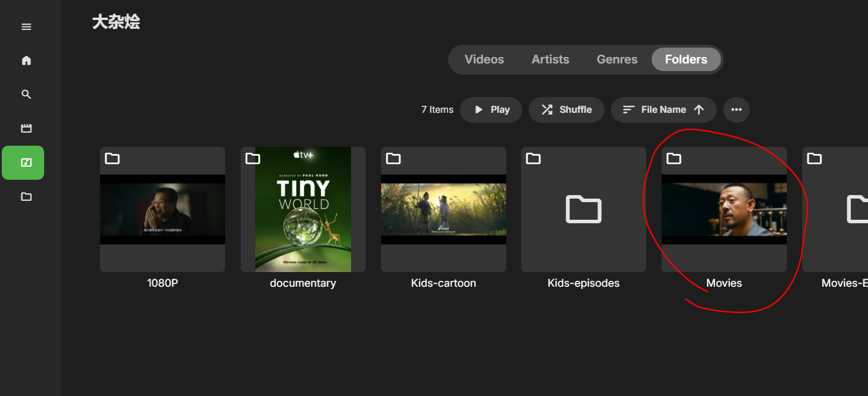
Task: Open the File Name sort dropdown
Action: [664, 110]
